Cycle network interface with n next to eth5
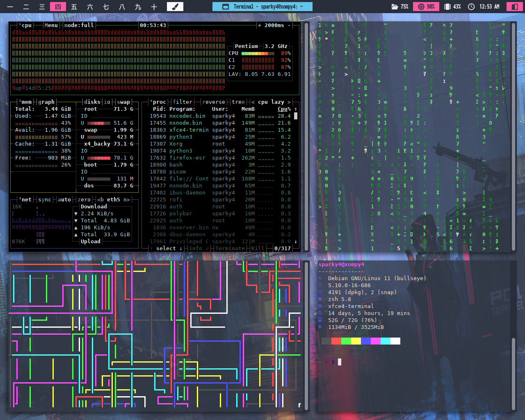 [x=125, y=200]
